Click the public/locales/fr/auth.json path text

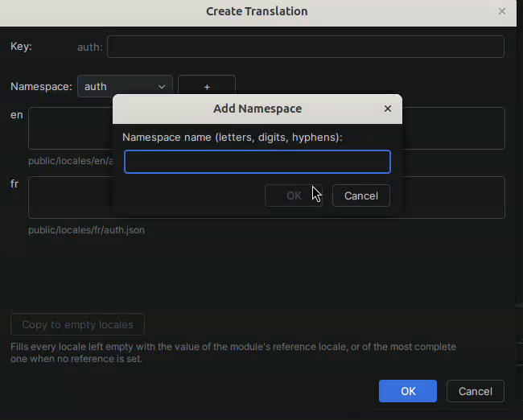coord(86,230)
